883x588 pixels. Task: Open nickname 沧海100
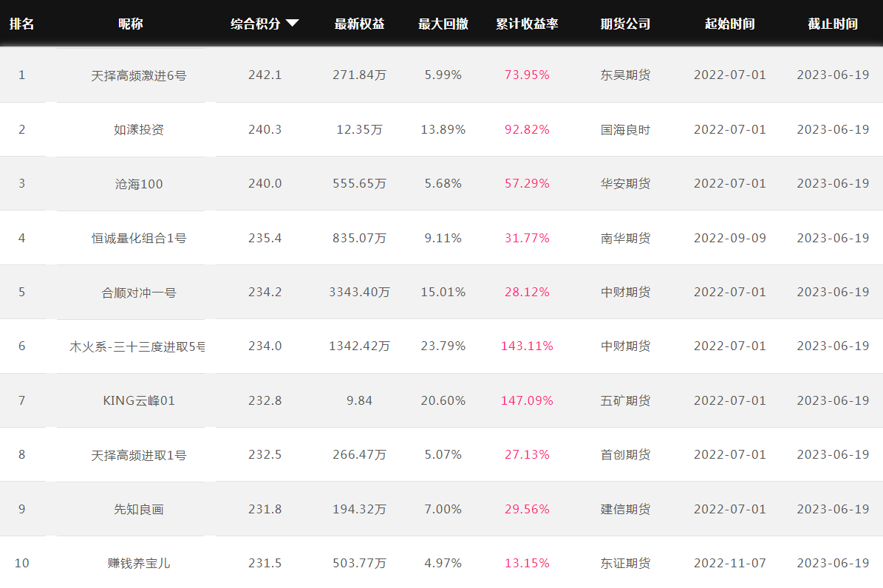tap(138, 184)
